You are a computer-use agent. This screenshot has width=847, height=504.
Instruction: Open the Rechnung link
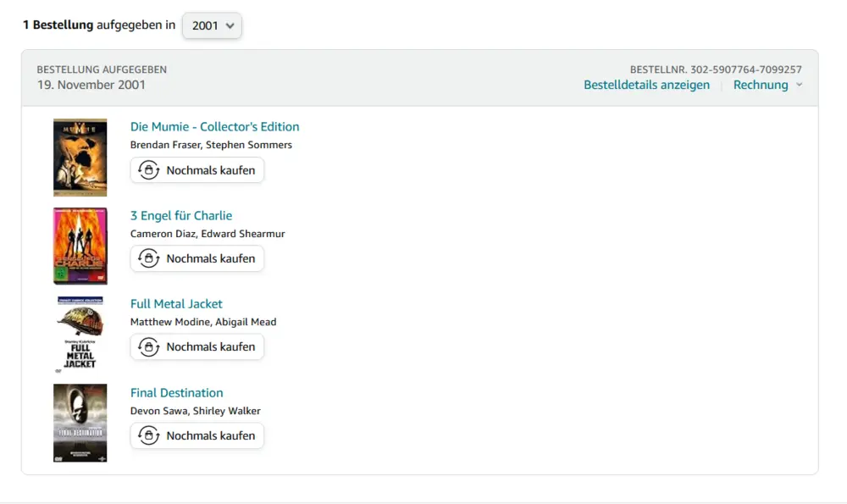(760, 85)
